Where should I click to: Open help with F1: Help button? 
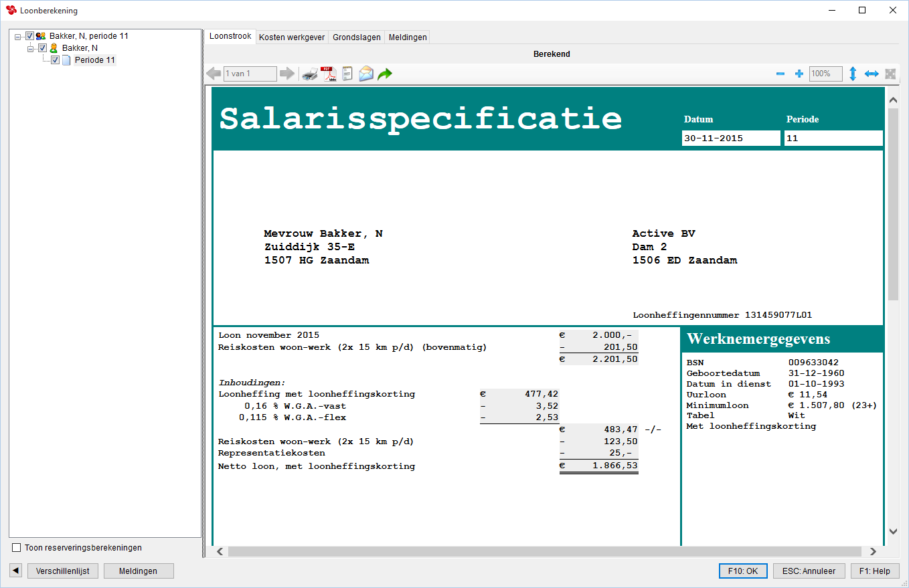(x=875, y=571)
